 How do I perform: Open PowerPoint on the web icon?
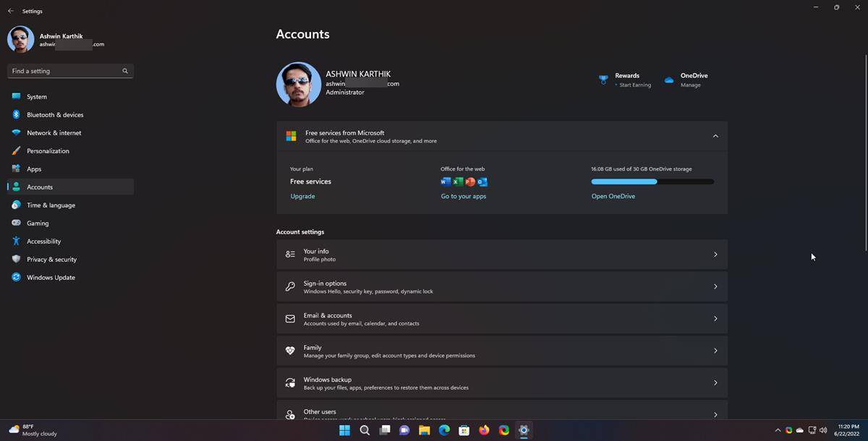pos(470,181)
